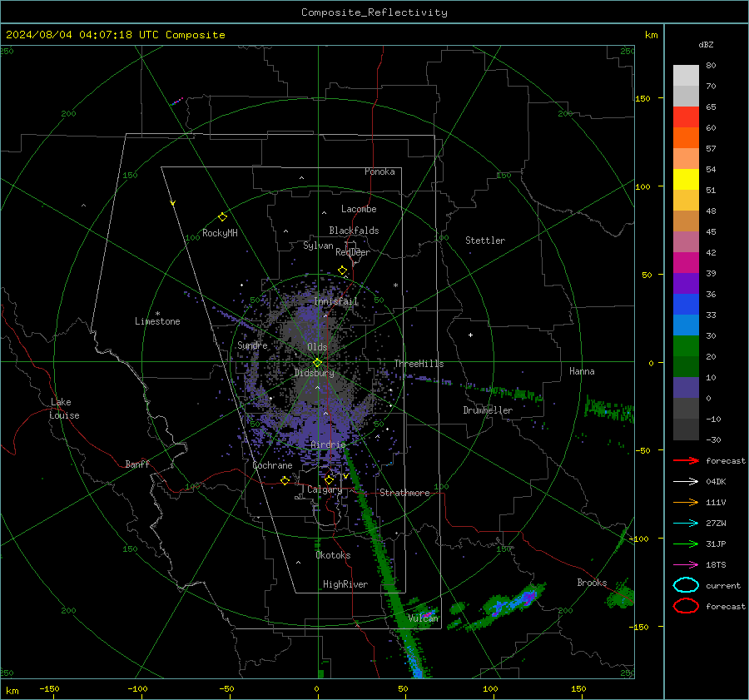Click the cyan 27ZW arrow icon

click(x=686, y=524)
